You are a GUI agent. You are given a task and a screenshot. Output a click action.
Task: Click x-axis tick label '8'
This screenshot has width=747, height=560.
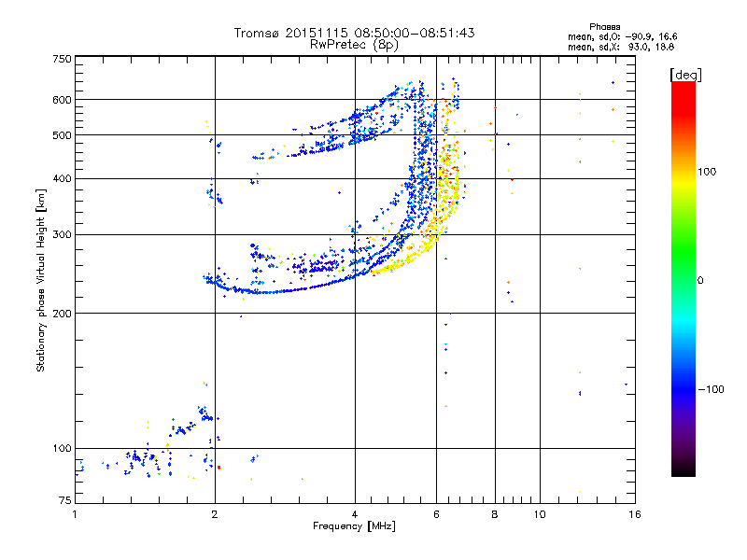(x=495, y=514)
